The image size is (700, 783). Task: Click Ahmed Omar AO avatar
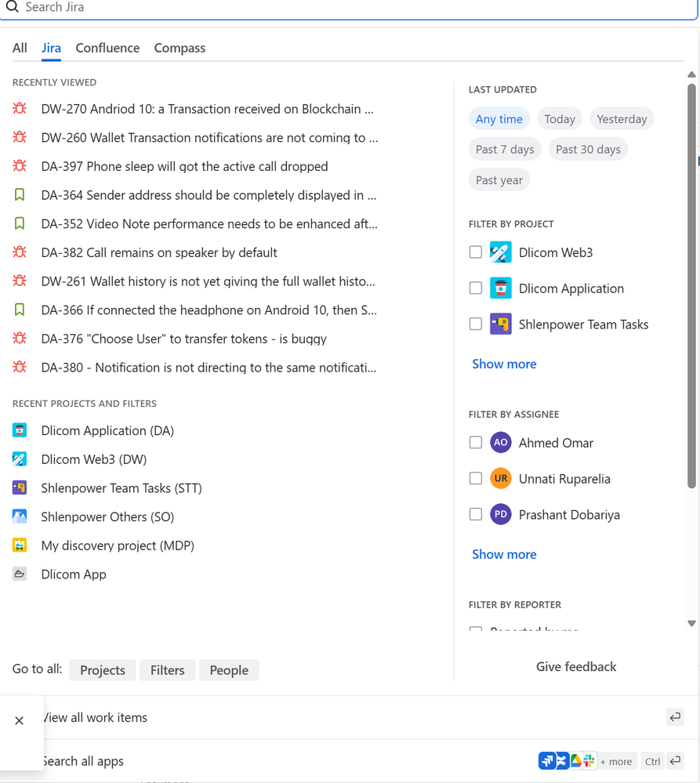(500, 442)
